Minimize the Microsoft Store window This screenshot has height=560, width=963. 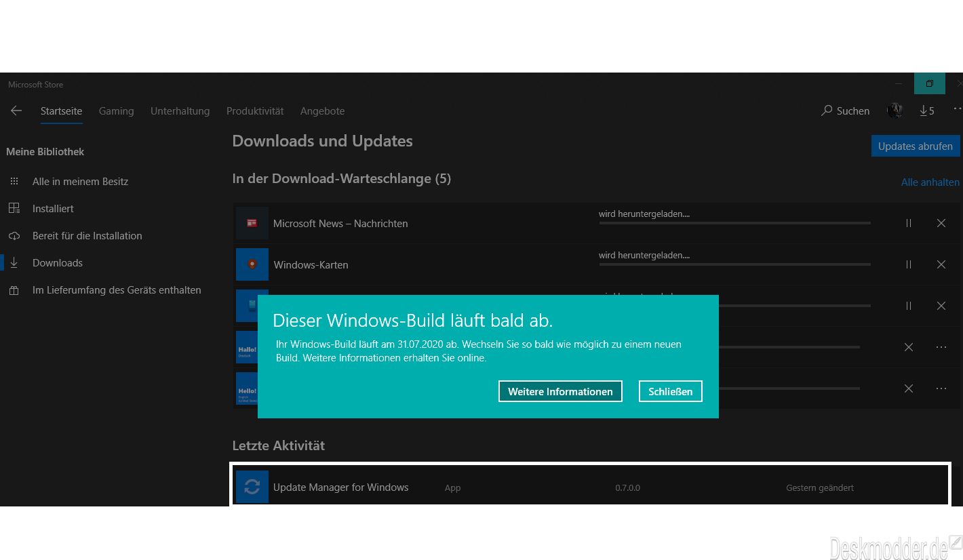[899, 83]
